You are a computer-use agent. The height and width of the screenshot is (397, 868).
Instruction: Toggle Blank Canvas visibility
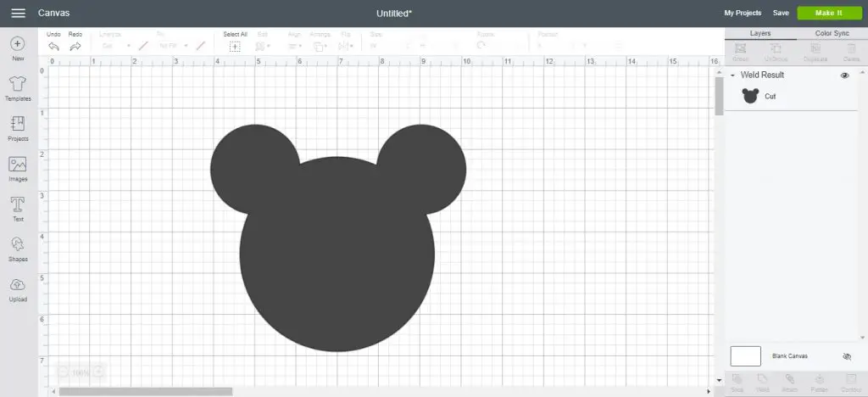(847, 356)
